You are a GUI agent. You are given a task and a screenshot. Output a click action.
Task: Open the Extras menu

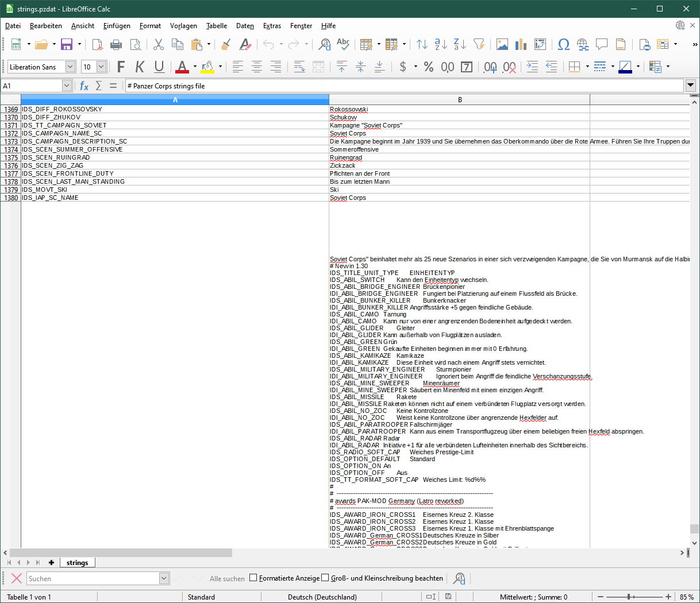[x=272, y=26]
